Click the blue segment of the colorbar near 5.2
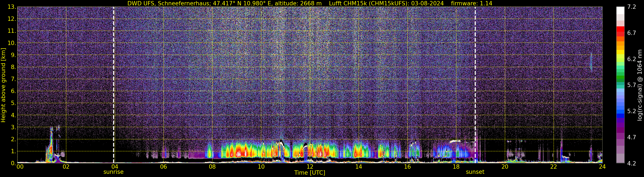Viewport: 644px width, 177px height. click(620, 112)
